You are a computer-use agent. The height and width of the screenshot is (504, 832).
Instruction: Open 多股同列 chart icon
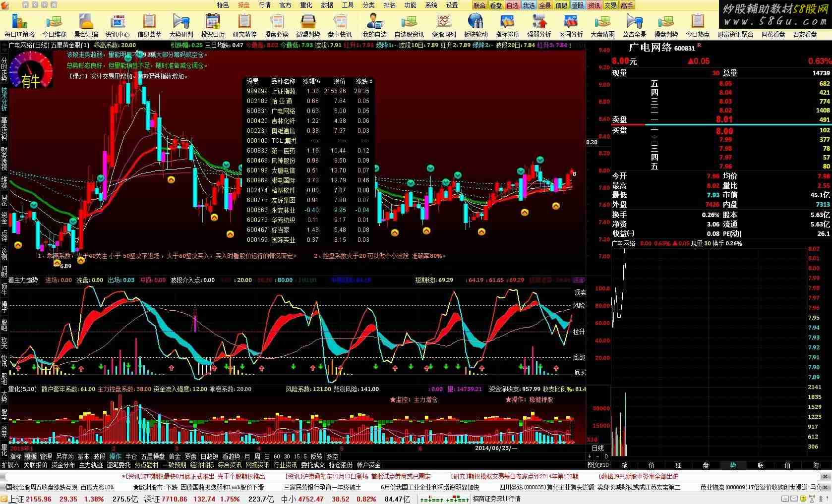pyautogui.click(x=444, y=25)
